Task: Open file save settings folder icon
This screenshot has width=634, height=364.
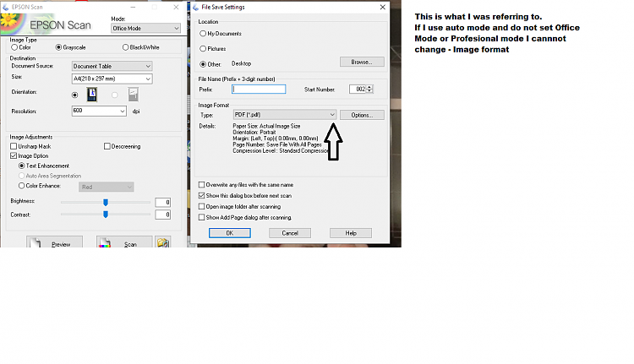Action: click(x=163, y=242)
